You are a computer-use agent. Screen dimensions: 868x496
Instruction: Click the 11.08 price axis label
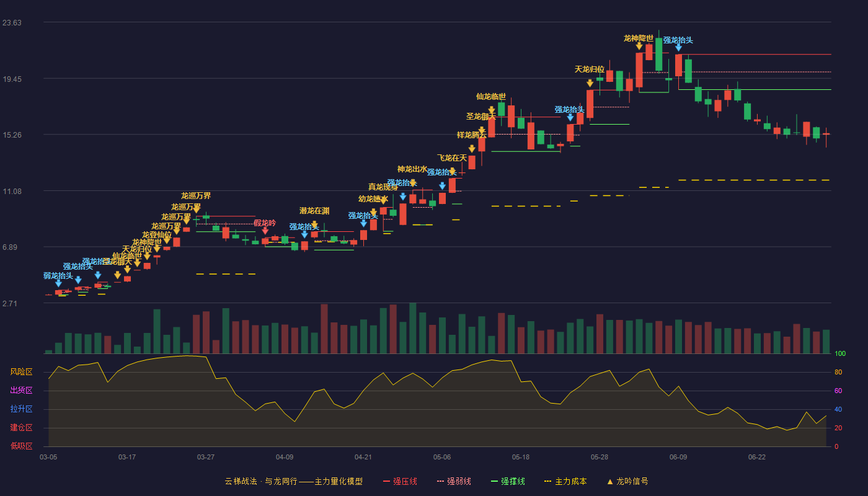12,192
